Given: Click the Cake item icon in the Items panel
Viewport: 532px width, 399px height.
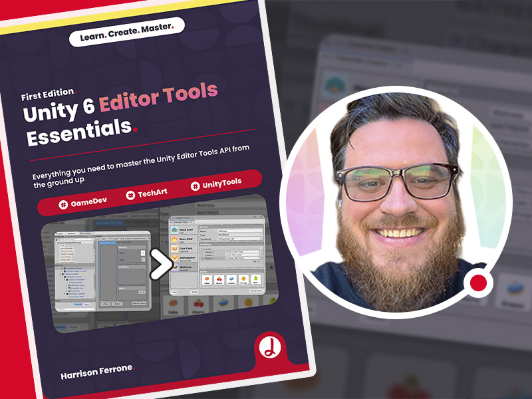Looking at the screenshot, I should 207,280.
